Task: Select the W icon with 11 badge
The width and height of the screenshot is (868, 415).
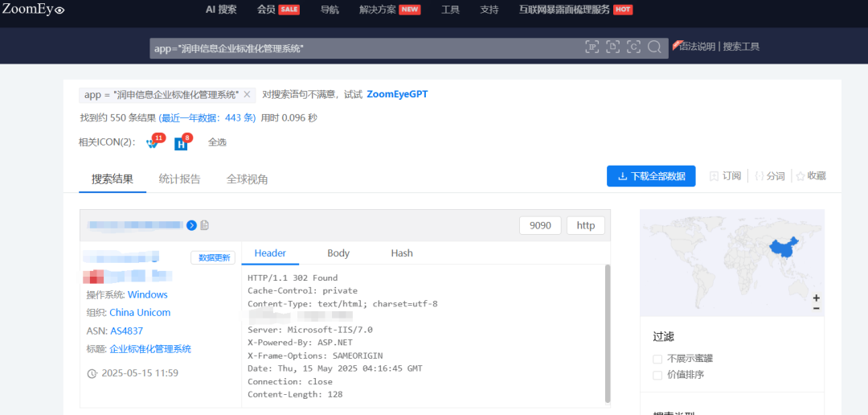Action: pos(152,143)
